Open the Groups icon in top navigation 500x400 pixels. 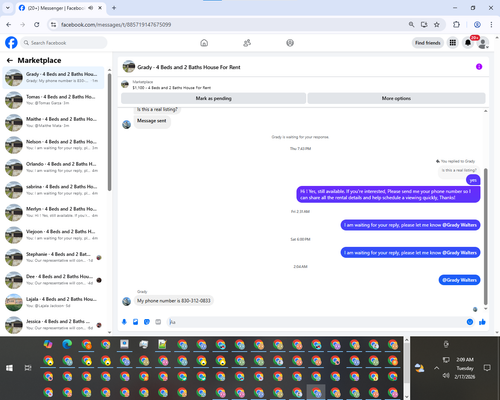point(290,43)
